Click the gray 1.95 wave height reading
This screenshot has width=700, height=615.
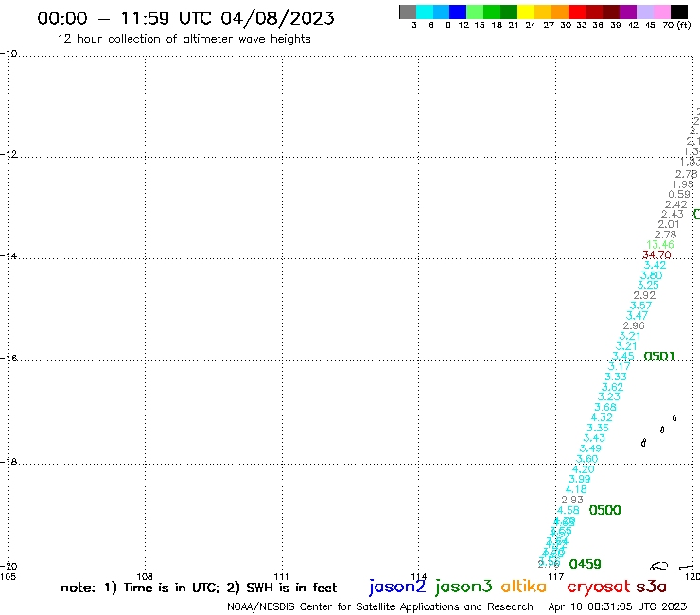[683, 184]
